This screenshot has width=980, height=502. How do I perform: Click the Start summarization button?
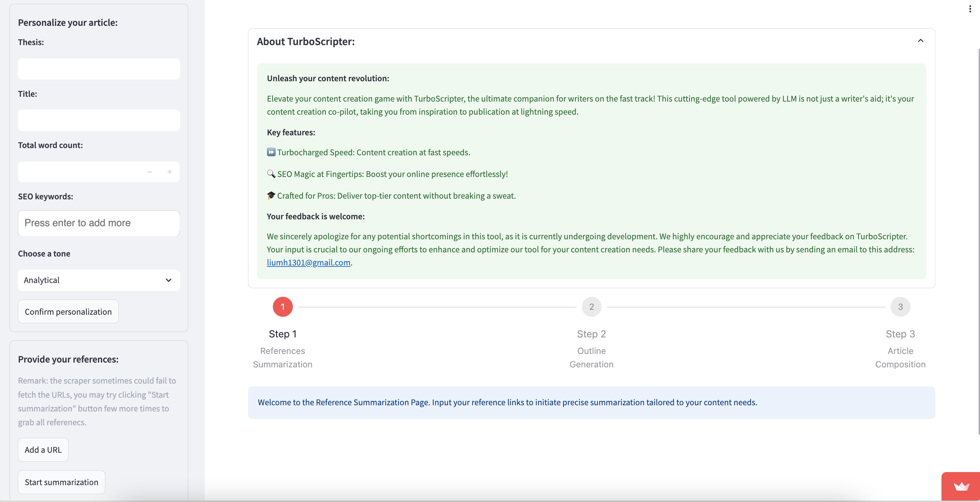point(61,481)
